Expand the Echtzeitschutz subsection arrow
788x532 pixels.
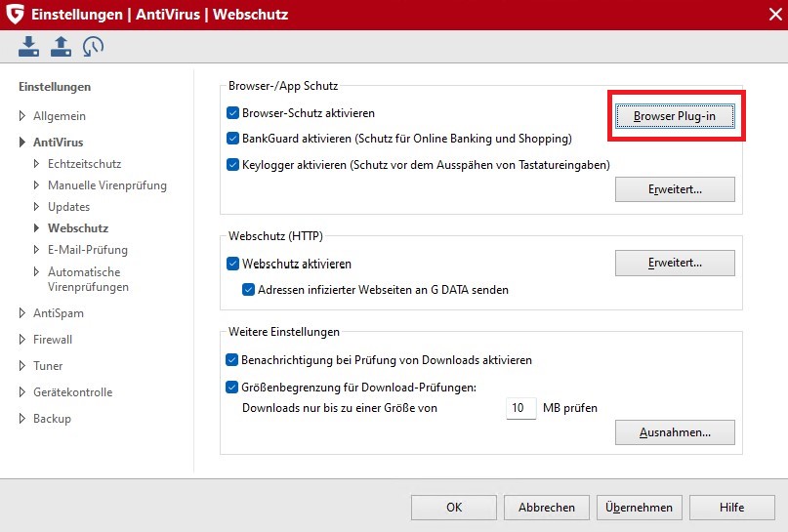(37, 164)
